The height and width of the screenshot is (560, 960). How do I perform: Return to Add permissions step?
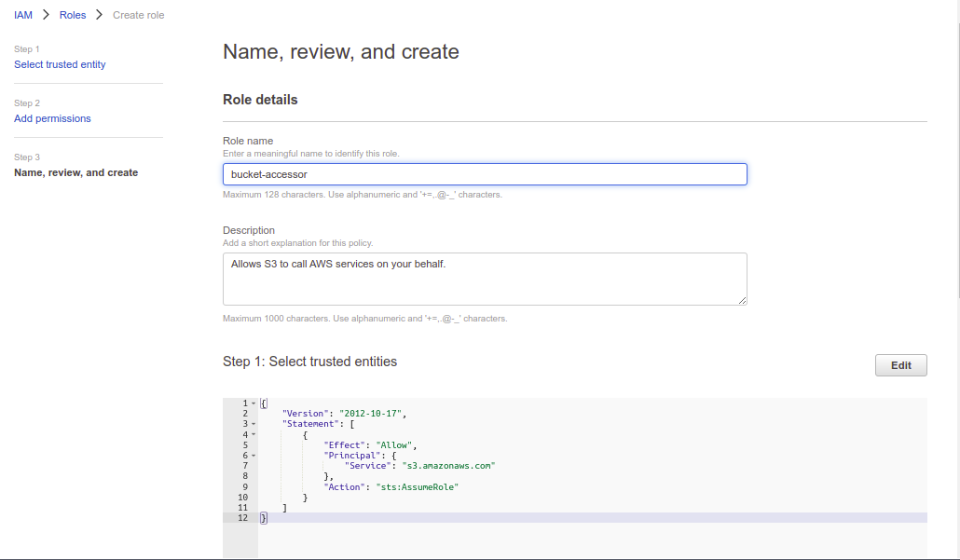click(x=52, y=118)
